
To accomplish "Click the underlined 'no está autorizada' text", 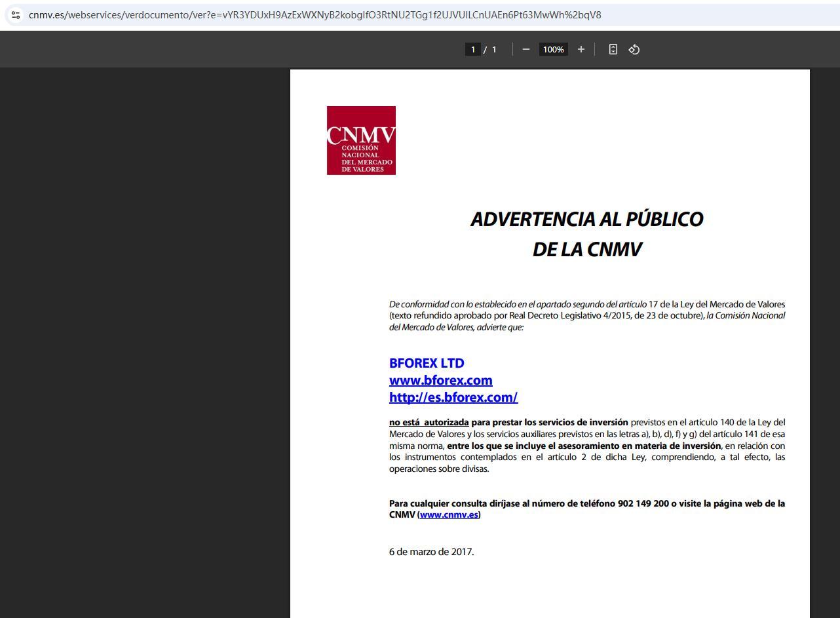I will pos(429,423).
